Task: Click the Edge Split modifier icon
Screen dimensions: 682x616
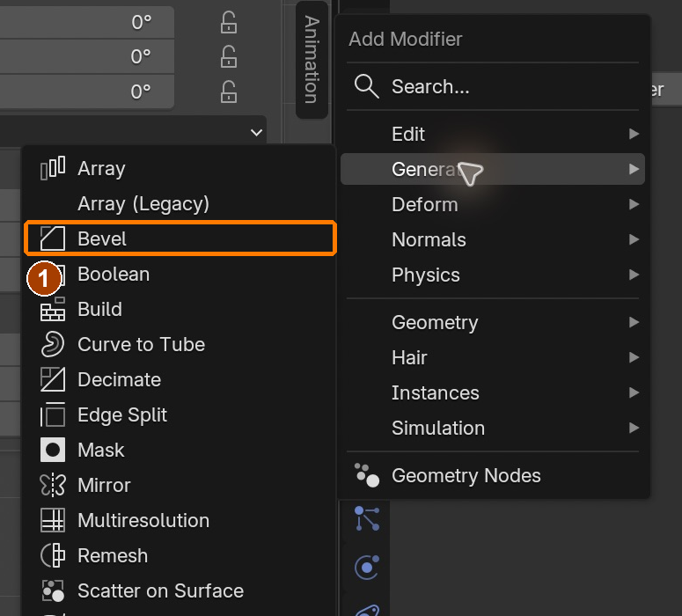Action: (53, 414)
